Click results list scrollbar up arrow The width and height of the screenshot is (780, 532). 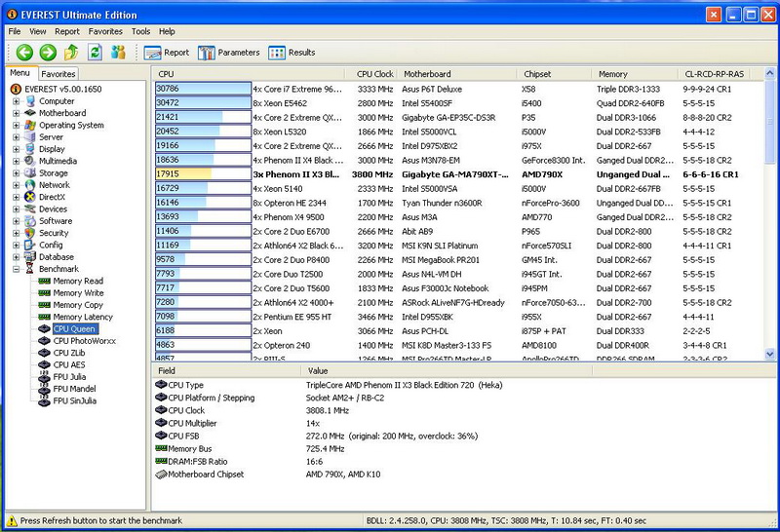[769, 74]
